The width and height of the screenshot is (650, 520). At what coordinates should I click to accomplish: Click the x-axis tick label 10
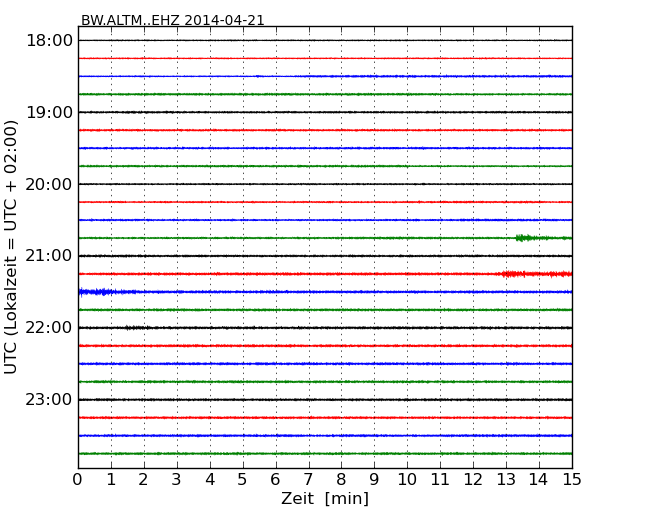tap(407, 480)
